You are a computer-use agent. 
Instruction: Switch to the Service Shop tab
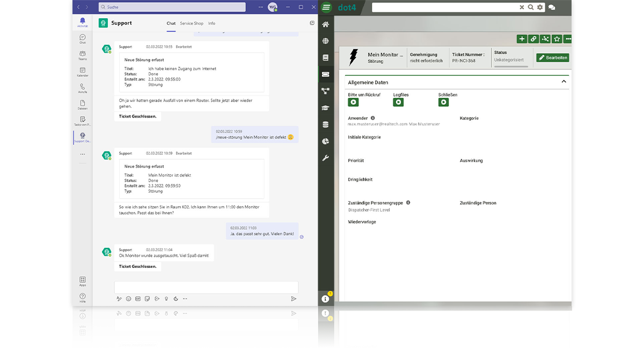point(193,23)
